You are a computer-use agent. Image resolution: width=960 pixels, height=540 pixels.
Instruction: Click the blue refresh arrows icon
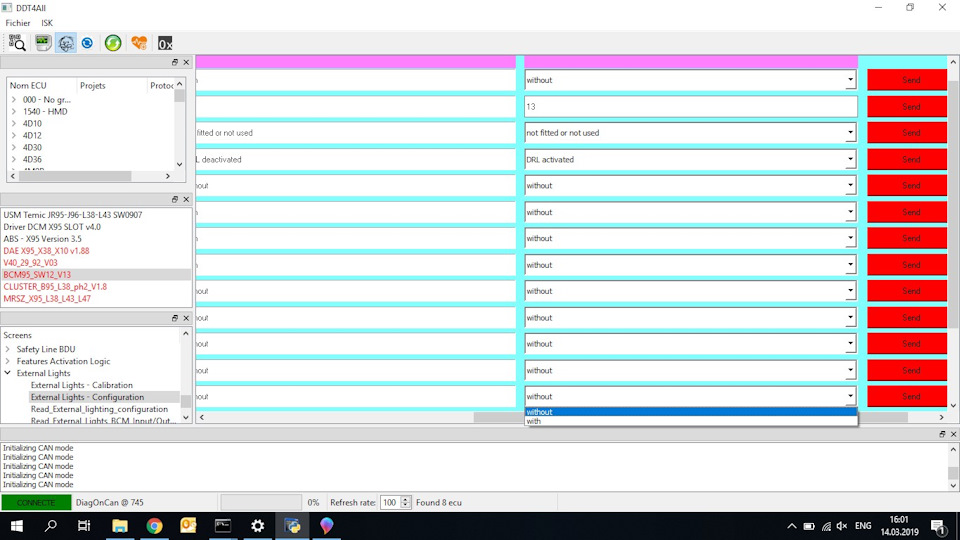pos(88,42)
